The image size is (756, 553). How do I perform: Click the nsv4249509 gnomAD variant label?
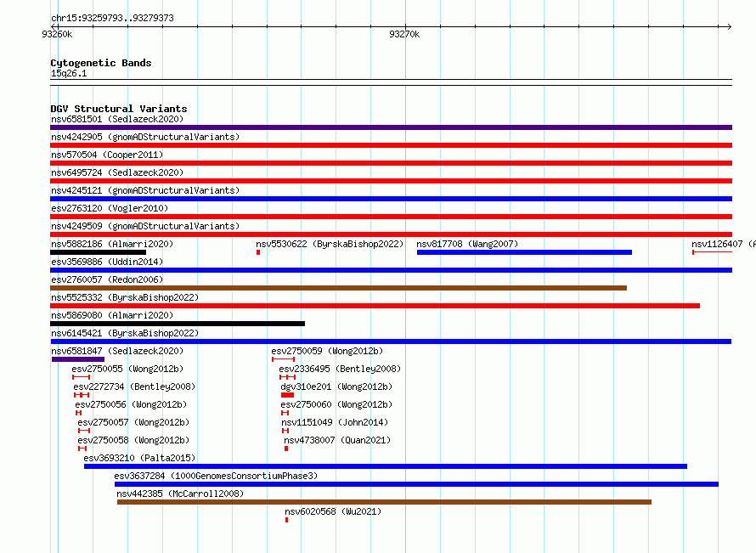click(145, 226)
